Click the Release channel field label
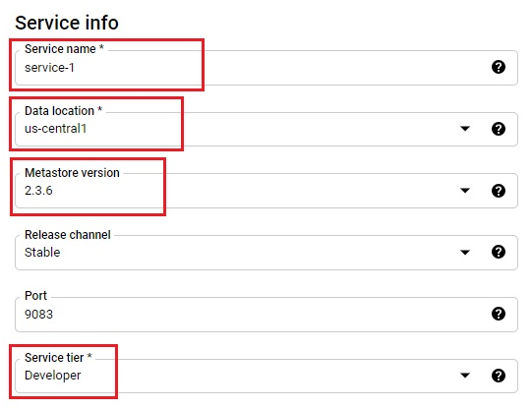The image size is (532, 409). click(x=68, y=235)
